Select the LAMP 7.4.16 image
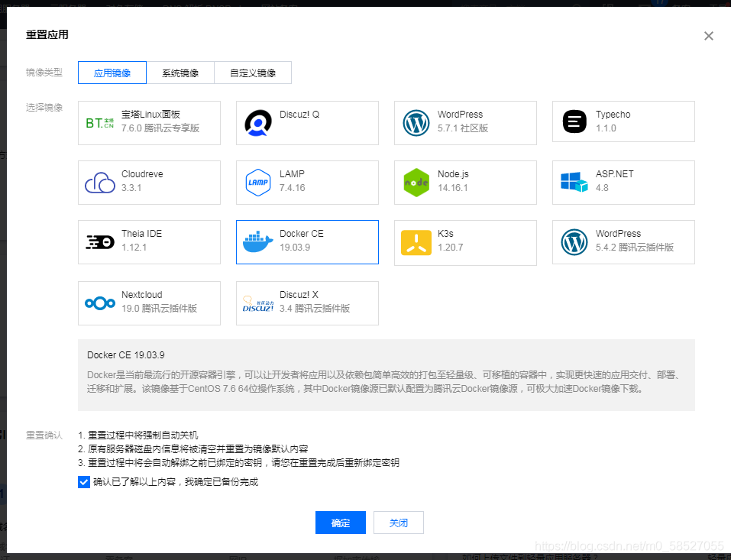This screenshot has height=560, width=731. [x=307, y=183]
